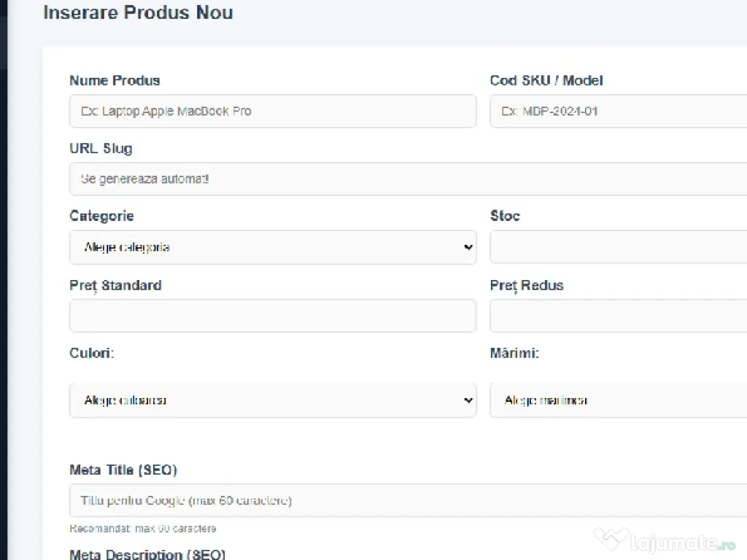
Task: Click the "Meta Title (SEO)" label
Action: click(123, 470)
